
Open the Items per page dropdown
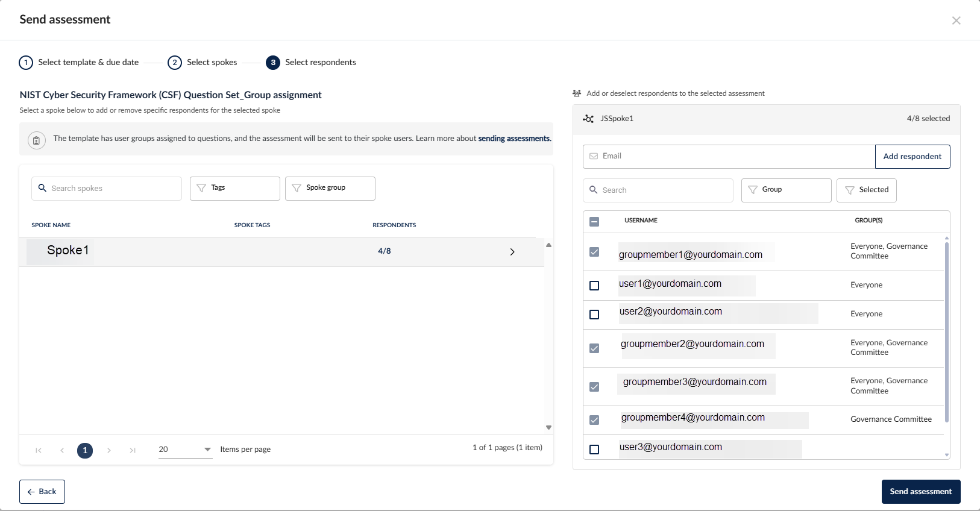pos(185,450)
